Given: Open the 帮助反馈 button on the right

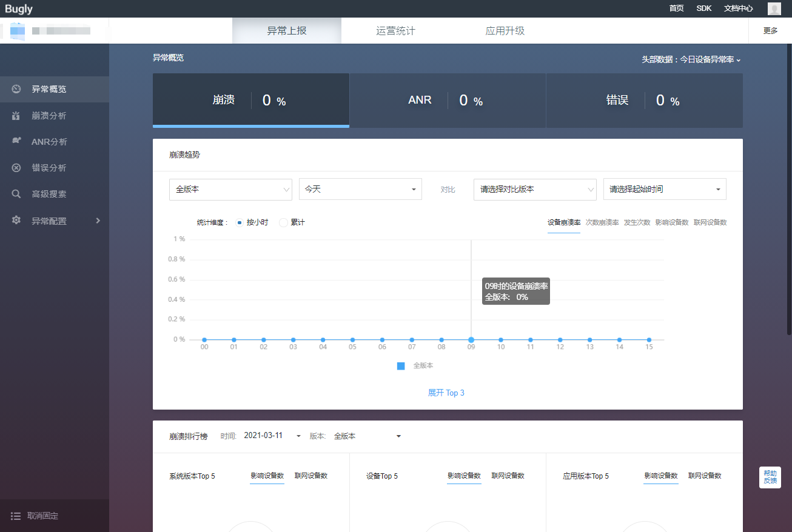Looking at the screenshot, I should 770,477.
